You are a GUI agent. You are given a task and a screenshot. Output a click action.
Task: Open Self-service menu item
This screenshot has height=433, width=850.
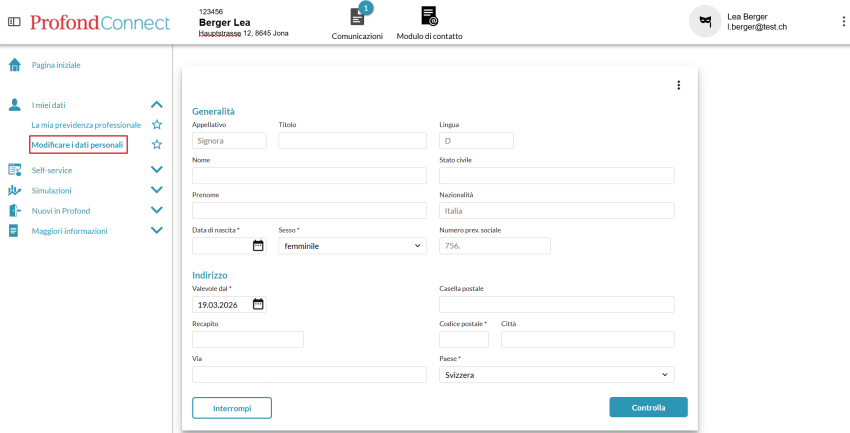point(51,170)
